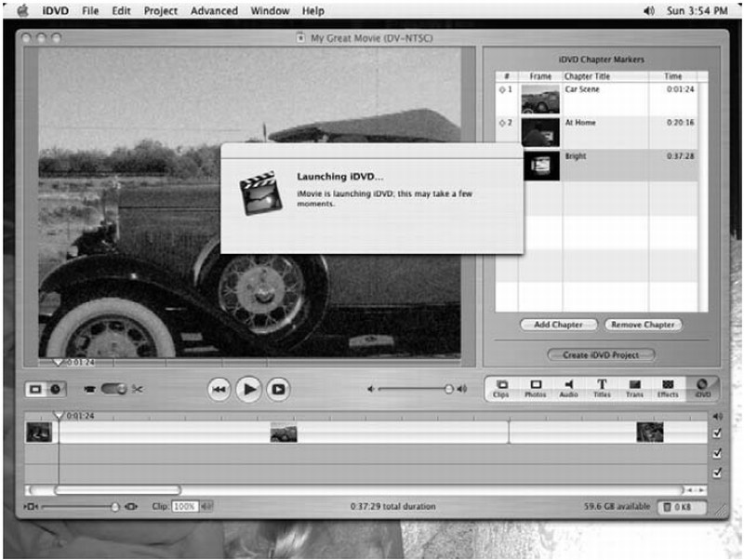Click the Time column header
The image size is (744, 560).
672,76
